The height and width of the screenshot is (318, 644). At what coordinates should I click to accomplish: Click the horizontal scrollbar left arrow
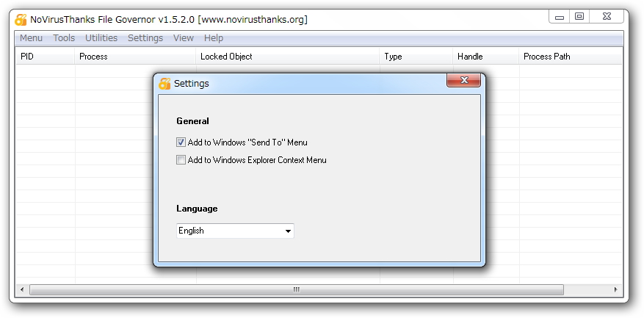pyautogui.click(x=22, y=289)
